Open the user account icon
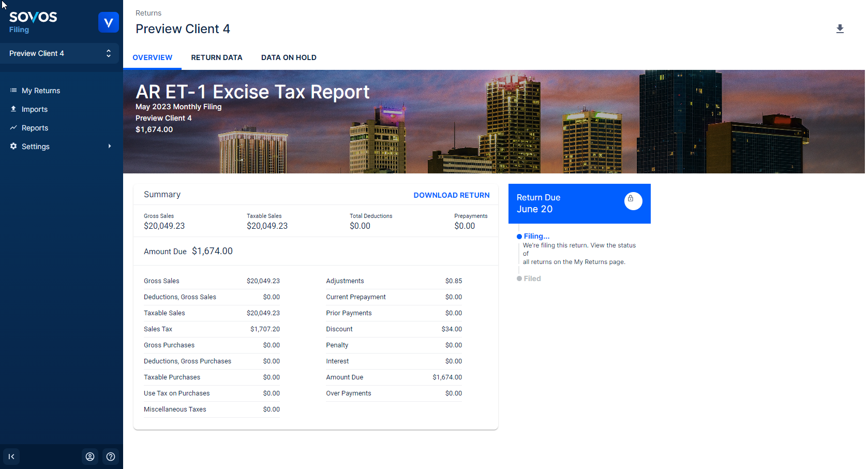Image resolution: width=868 pixels, height=469 pixels. (x=90, y=457)
